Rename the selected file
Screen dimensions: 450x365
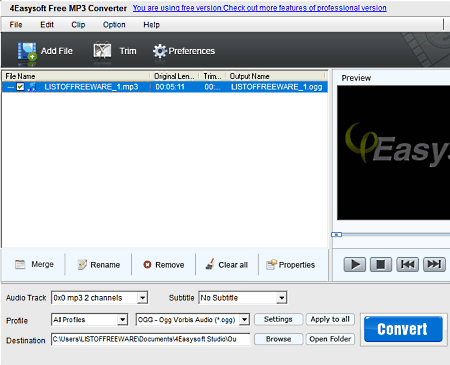pyautogui.click(x=99, y=265)
